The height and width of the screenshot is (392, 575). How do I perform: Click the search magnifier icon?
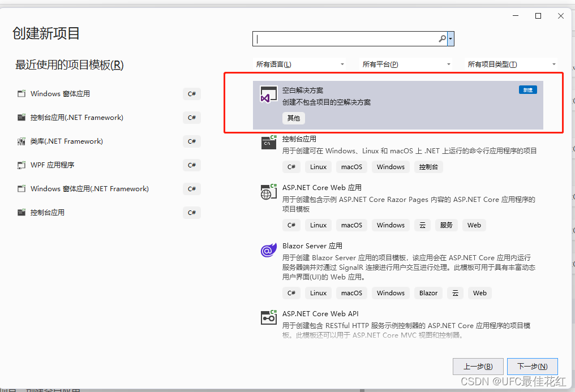click(x=442, y=38)
